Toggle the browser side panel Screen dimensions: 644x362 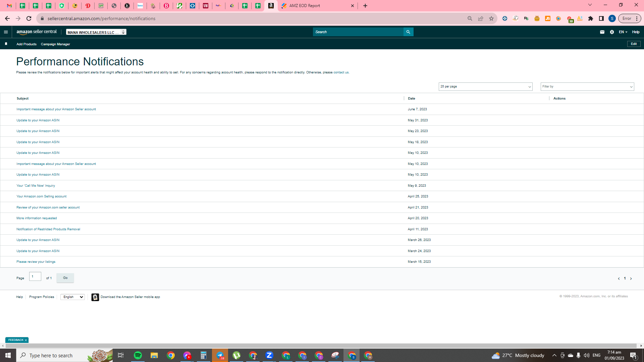click(x=601, y=18)
